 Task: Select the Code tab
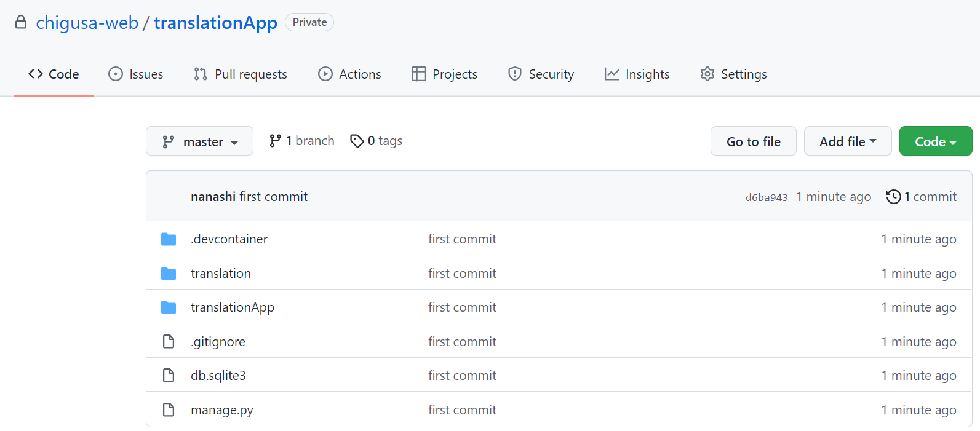pyautogui.click(x=54, y=74)
